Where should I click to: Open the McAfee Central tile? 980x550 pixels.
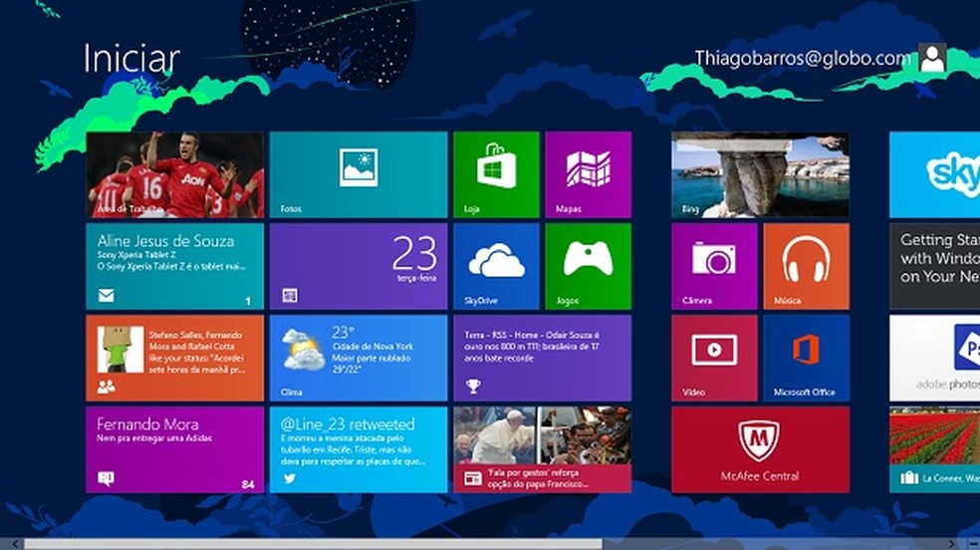[761, 450]
